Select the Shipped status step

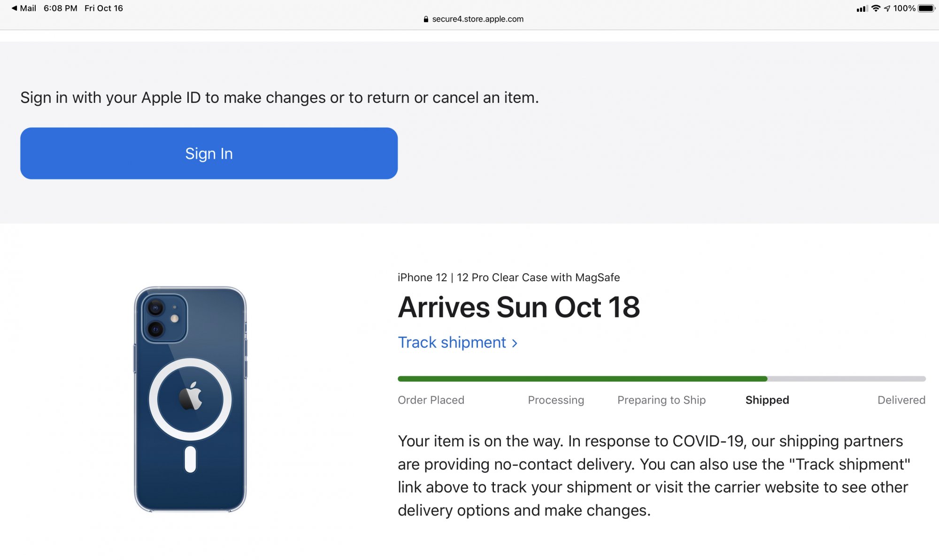coord(767,400)
